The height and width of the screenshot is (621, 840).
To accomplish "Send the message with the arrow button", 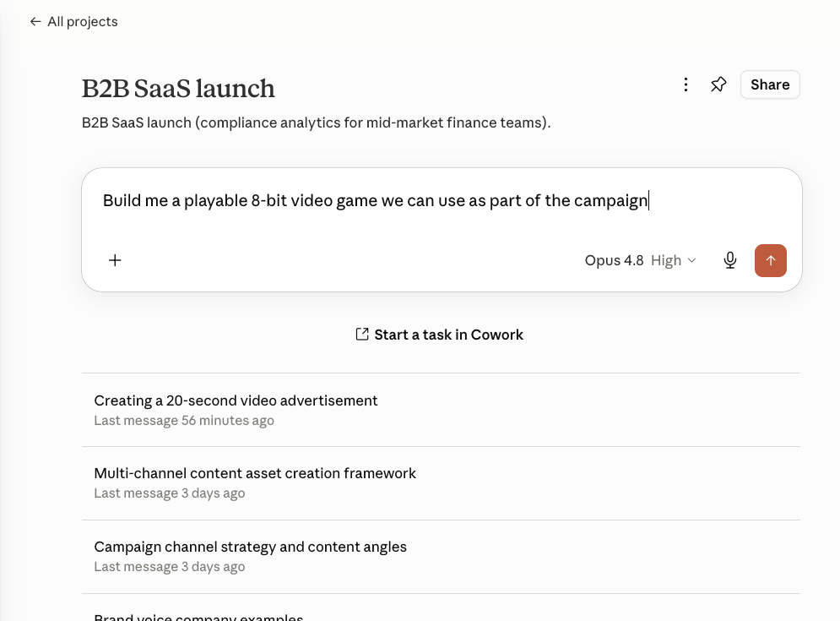I will pos(771,260).
